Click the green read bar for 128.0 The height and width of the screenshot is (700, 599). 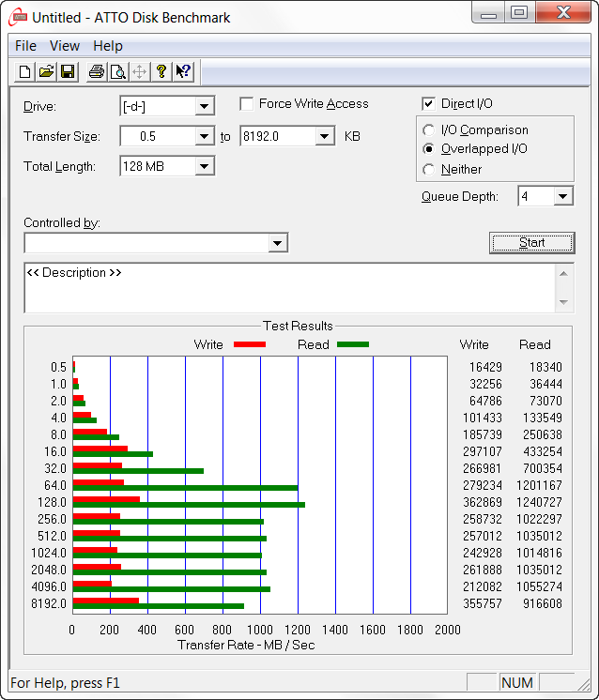pyautogui.click(x=189, y=505)
